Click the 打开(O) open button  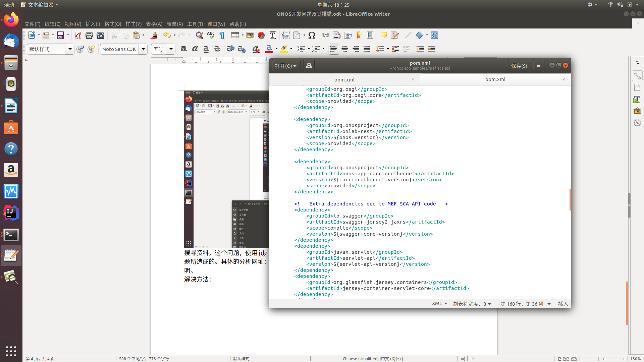[x=285, y=66]
